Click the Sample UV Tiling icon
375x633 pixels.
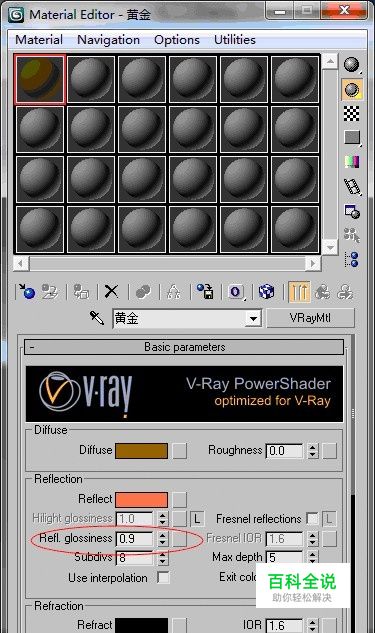point(352,138)
